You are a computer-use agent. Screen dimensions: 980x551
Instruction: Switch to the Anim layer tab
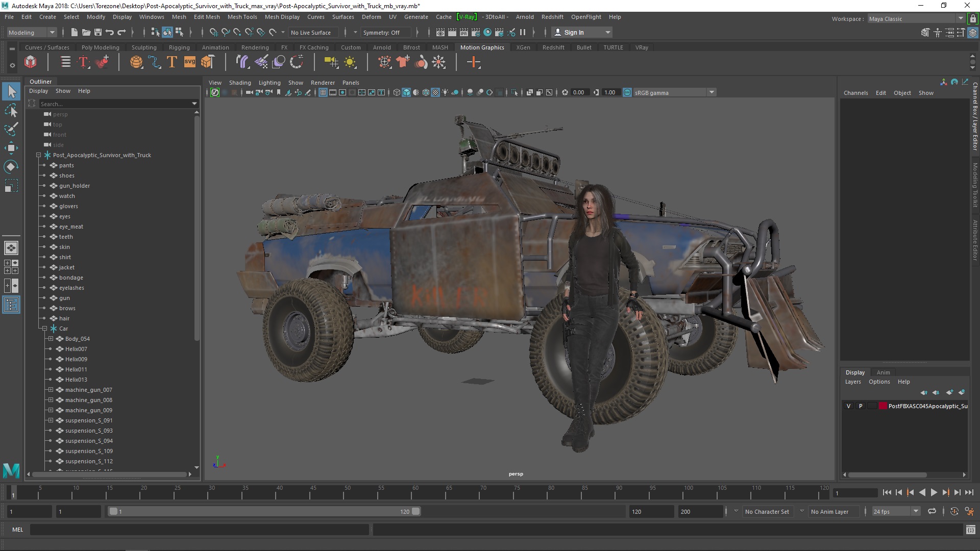point(883,372)
